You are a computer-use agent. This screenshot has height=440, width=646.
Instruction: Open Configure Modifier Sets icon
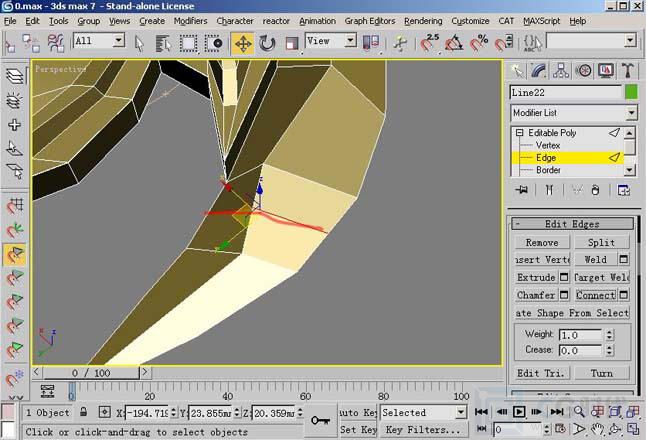click(x=623, y=190)
